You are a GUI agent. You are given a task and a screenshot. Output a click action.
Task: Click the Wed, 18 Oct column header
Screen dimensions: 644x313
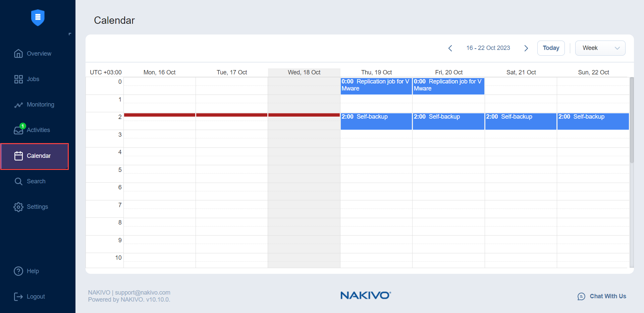tap(304, 72)
